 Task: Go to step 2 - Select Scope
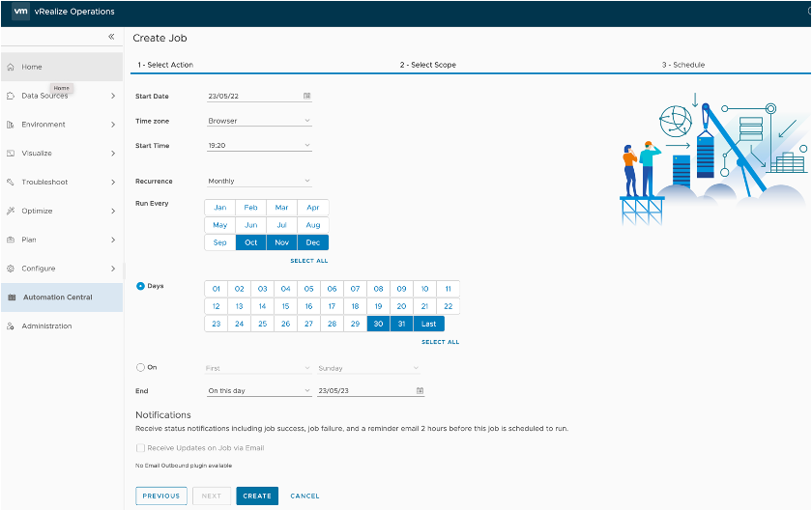(x=427, y=65)
